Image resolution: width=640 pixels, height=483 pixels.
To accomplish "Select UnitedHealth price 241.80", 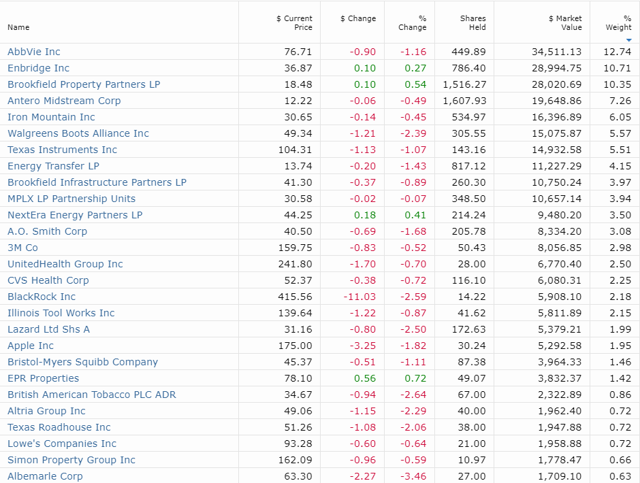I will [x=295, y=264].
